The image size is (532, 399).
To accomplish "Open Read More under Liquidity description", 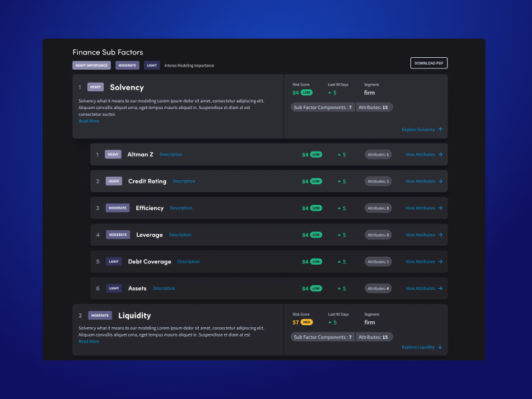I will pyautogui.click(x=89, y=341).
